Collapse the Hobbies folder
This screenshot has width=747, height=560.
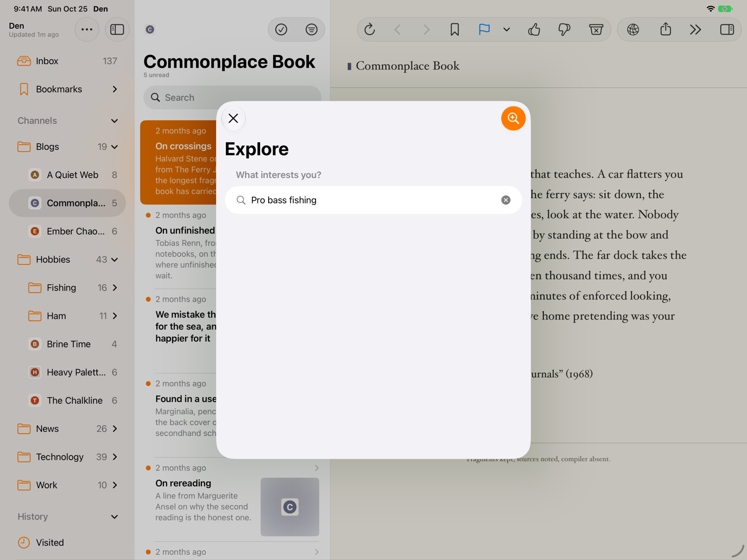coord(115,259)
